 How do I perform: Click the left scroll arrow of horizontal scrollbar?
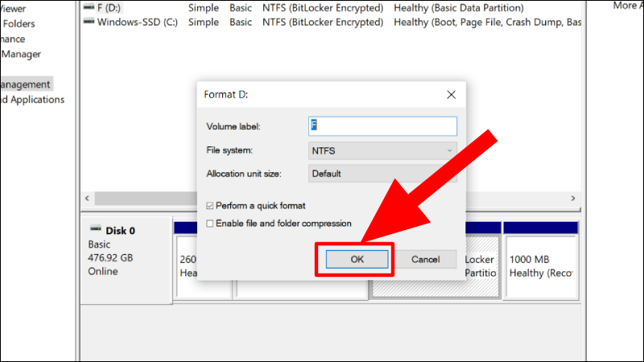tap(87, 198)
